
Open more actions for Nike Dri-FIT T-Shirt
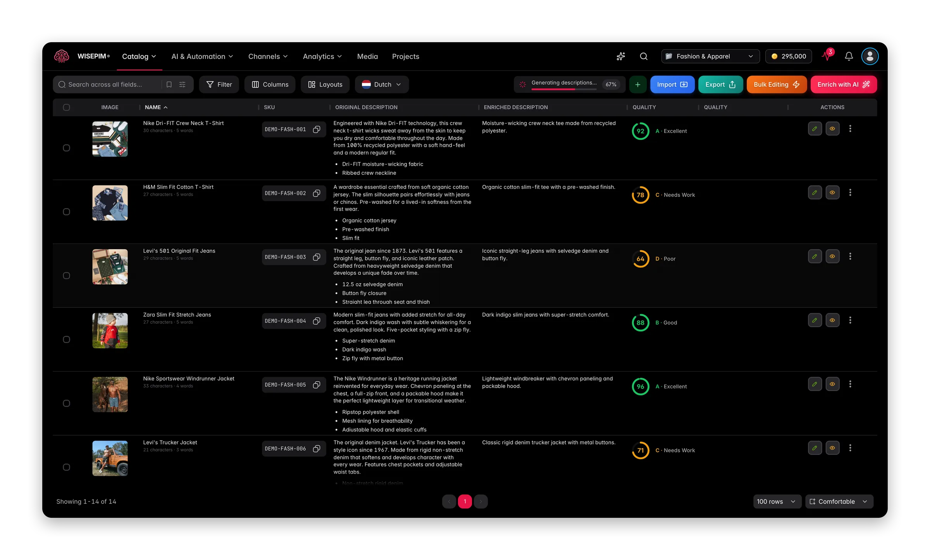tap(850, 129)
